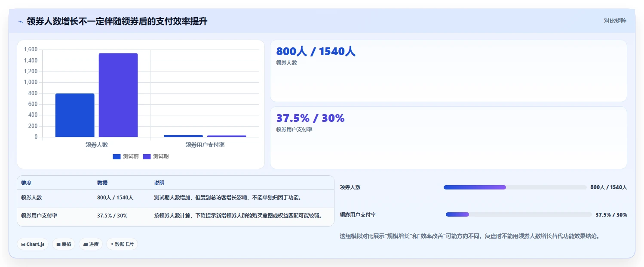Click the description starting 按领券人数计算
Screen dimensions: 644x267
point(238,216)
